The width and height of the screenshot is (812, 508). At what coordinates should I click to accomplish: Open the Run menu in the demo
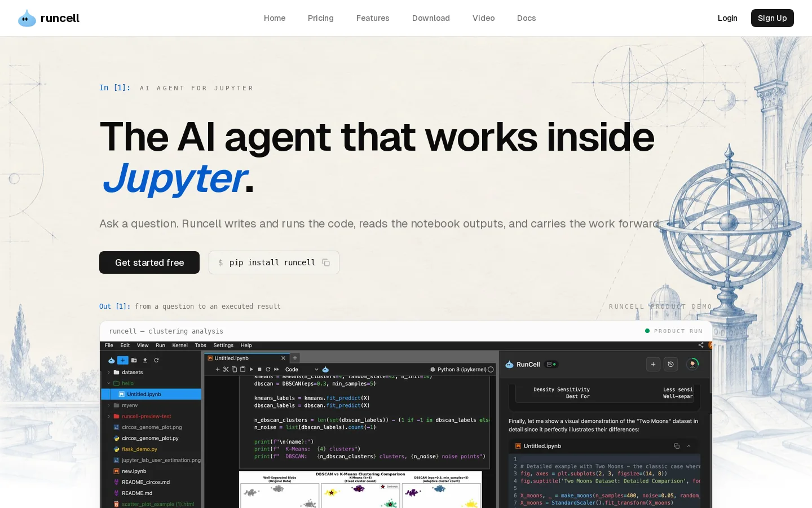point(160,345)
